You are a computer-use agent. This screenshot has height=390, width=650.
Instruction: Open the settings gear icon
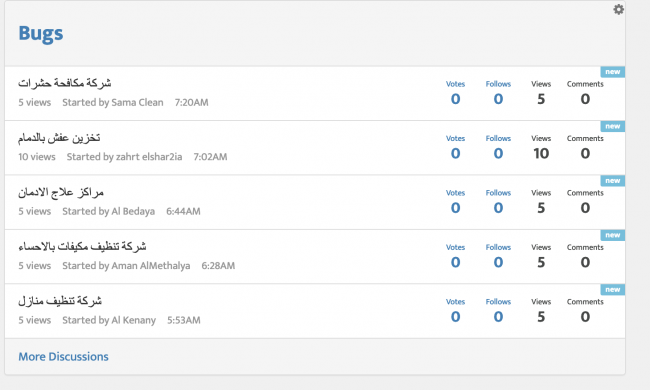[x=618, y=9]
